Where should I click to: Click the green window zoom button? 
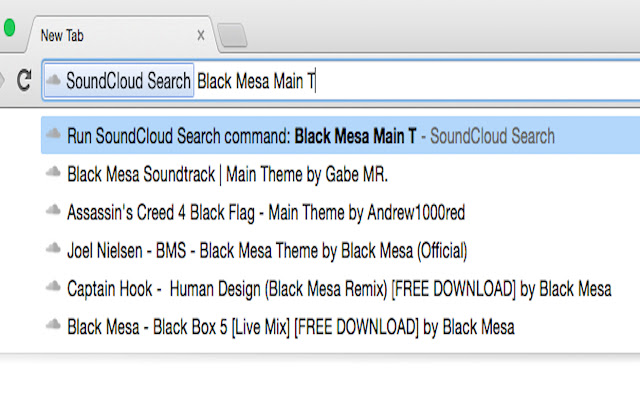pos(8,28)
